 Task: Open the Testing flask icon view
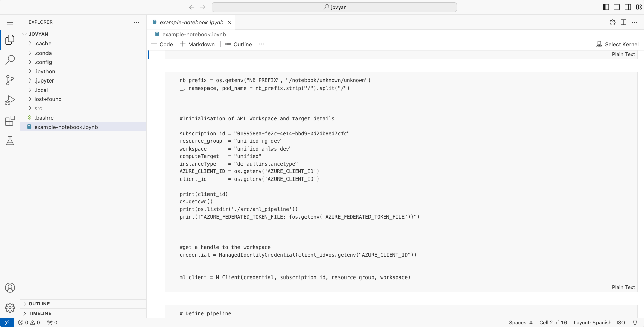tap(10, 141)
